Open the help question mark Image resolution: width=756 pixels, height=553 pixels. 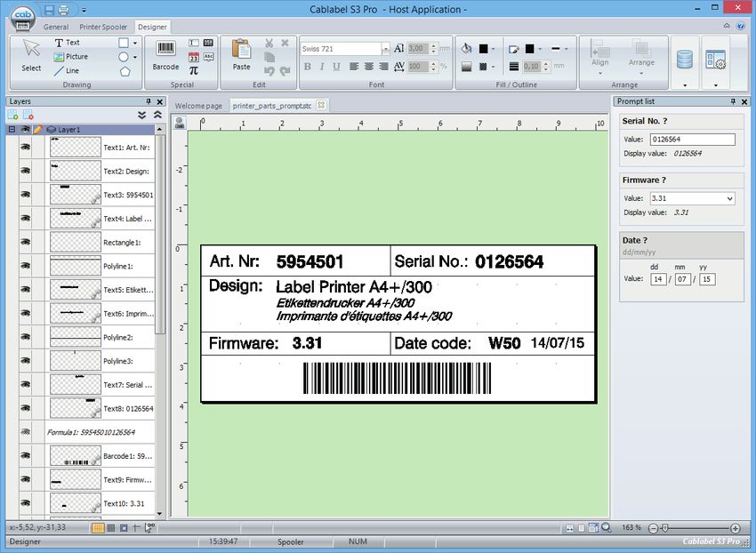point(741,26)
